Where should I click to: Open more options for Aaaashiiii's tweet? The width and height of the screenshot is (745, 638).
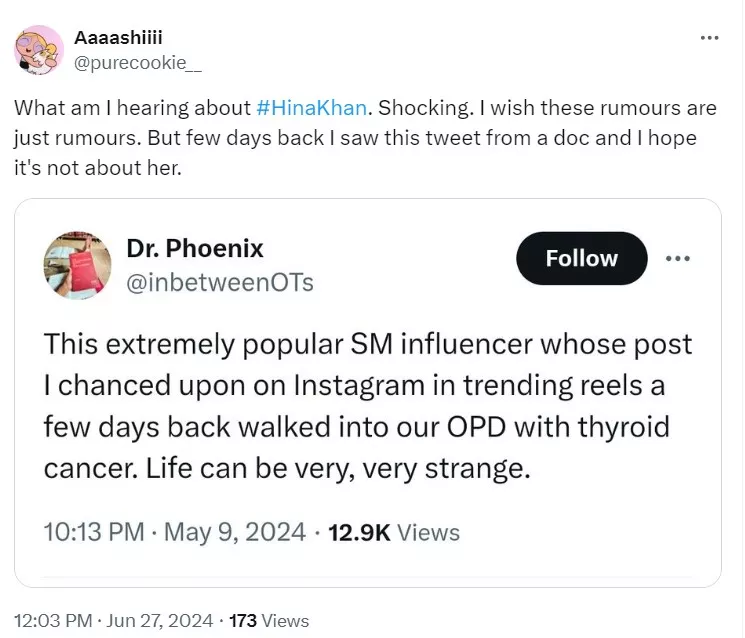tap(709, 37)
